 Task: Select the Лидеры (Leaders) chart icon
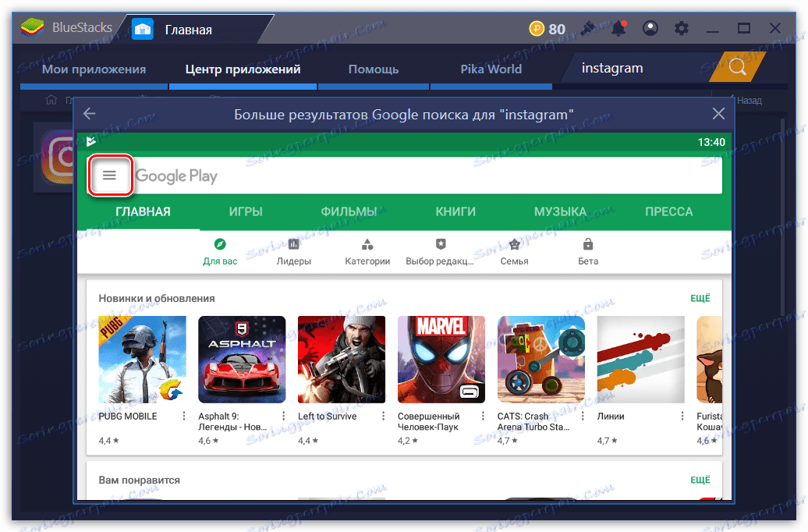tap(294, 251)
